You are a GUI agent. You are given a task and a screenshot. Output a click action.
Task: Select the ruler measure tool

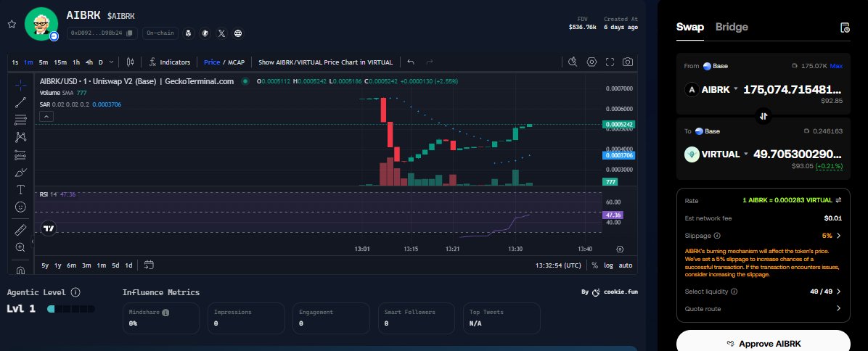pyautogui.click(x=20, y=230)
